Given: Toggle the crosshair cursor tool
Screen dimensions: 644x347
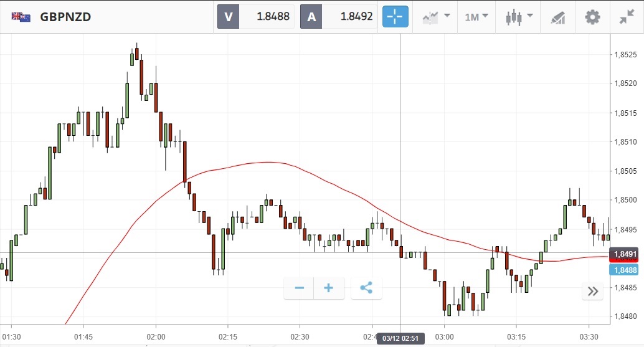Looking at the screenshot, I should coord(395,17).
